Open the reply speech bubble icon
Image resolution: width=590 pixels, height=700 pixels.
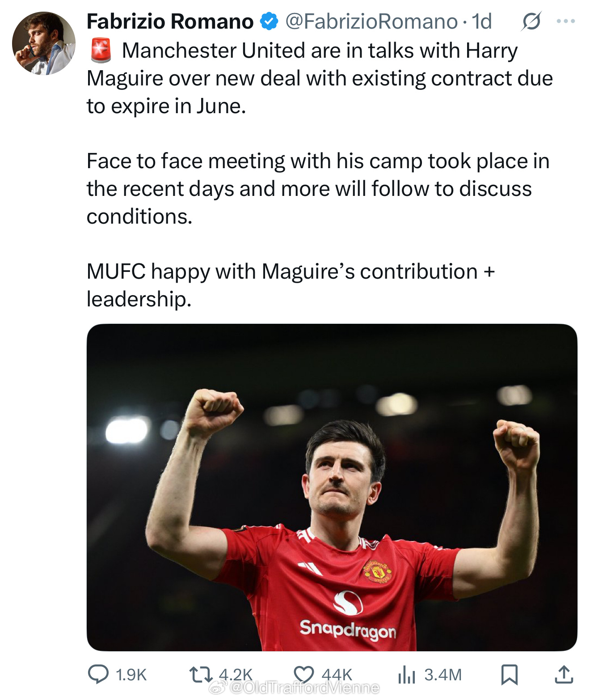98,675
